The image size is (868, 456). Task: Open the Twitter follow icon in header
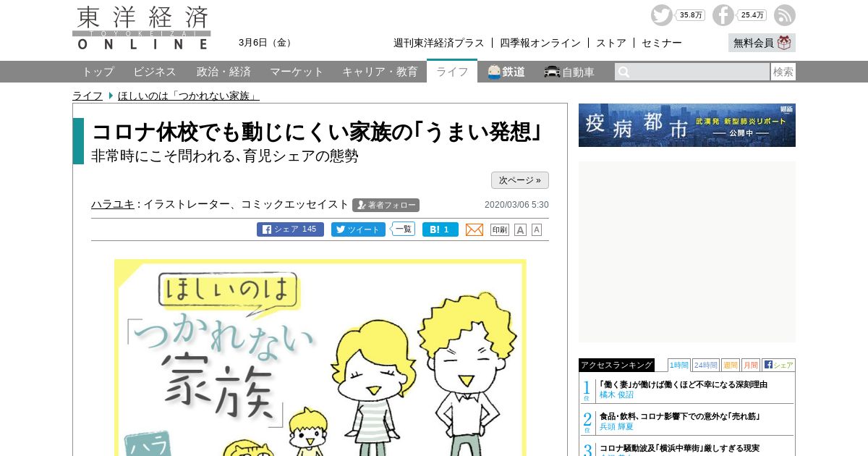pos(661,15)
